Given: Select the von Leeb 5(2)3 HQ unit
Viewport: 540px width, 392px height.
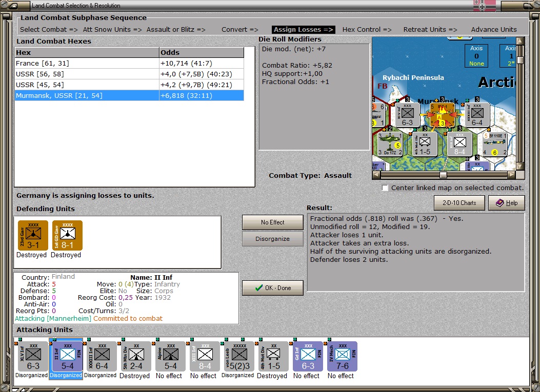Looking at the screenshot, I should pyautogui.click(x=239, y=356).
